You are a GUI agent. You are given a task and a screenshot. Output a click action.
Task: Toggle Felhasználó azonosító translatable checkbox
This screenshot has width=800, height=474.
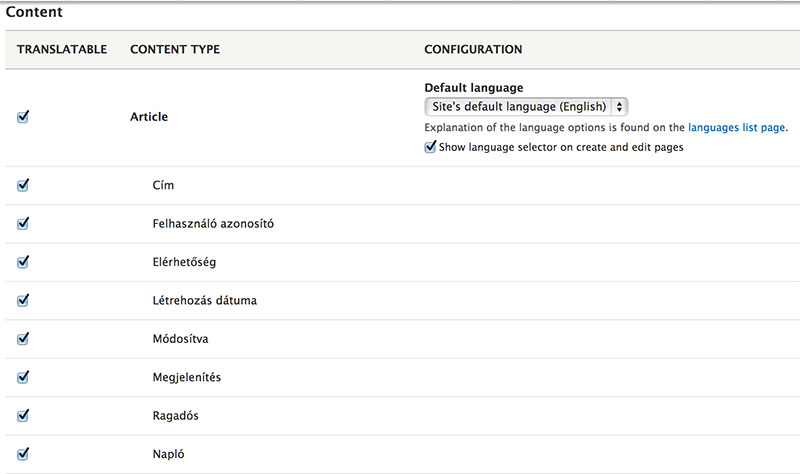(x=23, y=223)
